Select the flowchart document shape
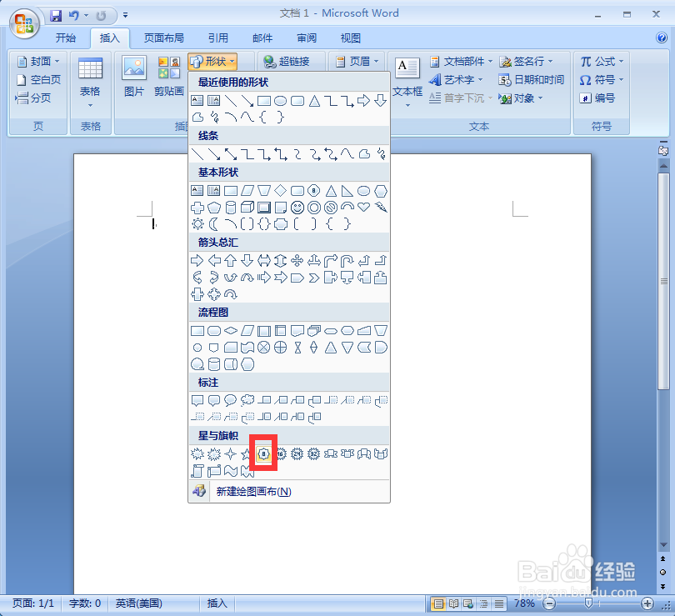Viewport: 675px width, 616px height. point(297,331)
